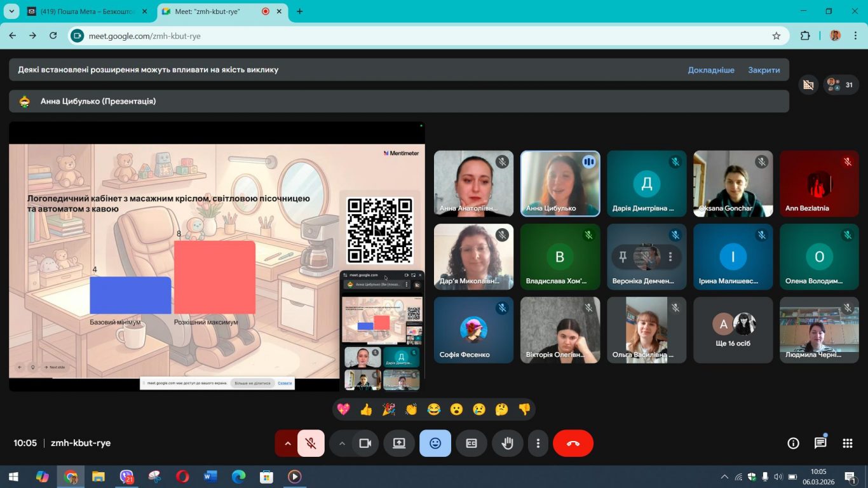Raise hand using the hand icon
Viewport: 868px width, 488px height.
tap(508, 444)
